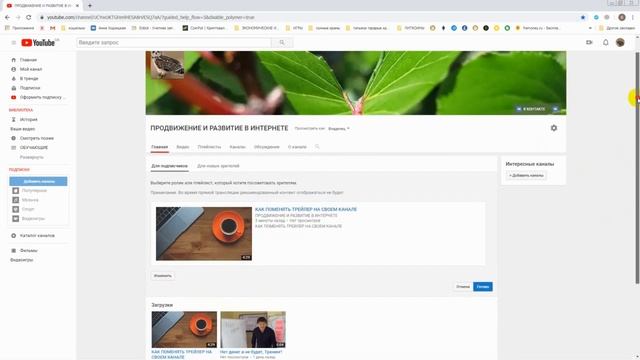
Task: Open the notifications bell
Action: pos(606,42)
